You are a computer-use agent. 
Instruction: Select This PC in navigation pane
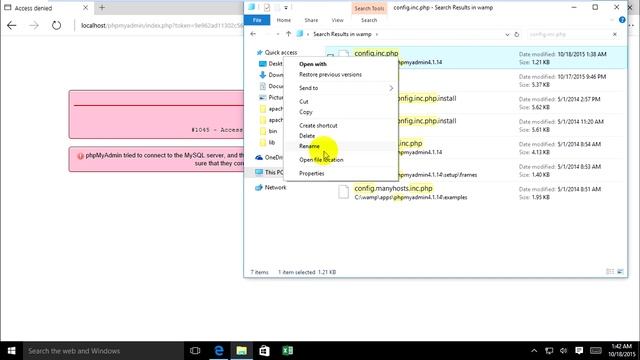point(269,172)
